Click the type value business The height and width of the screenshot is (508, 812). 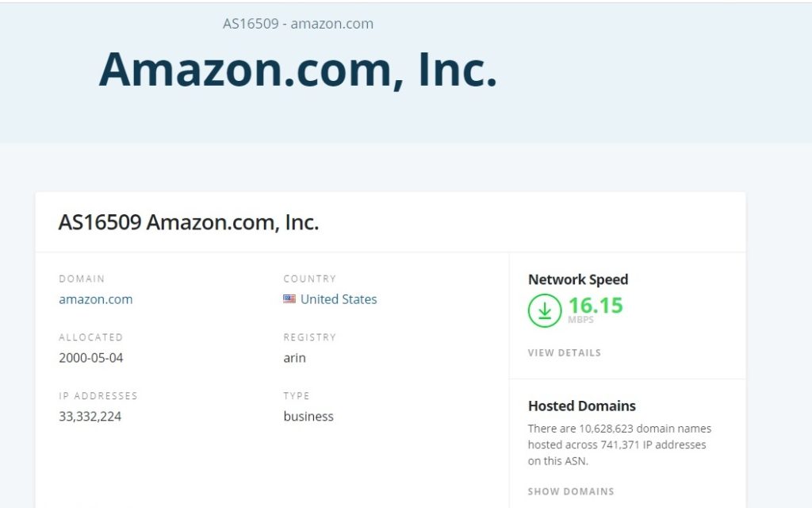[308, 416]
